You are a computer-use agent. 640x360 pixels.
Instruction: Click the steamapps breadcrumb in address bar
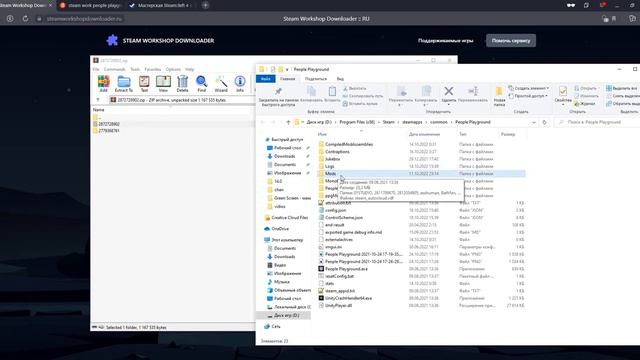pyautogui.click(x=412, y=122)
